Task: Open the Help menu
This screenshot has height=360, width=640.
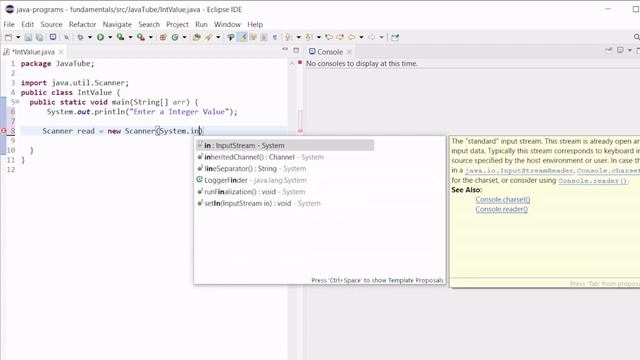Action: point(255,24)
